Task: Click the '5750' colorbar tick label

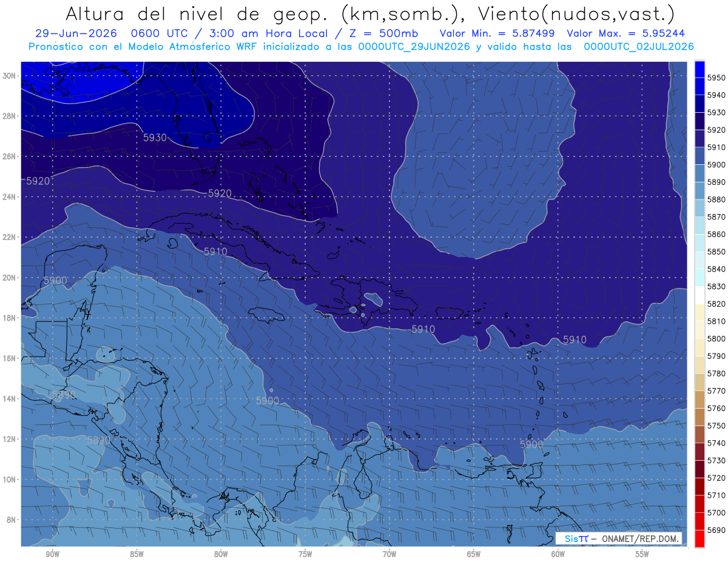Action: 716,426
